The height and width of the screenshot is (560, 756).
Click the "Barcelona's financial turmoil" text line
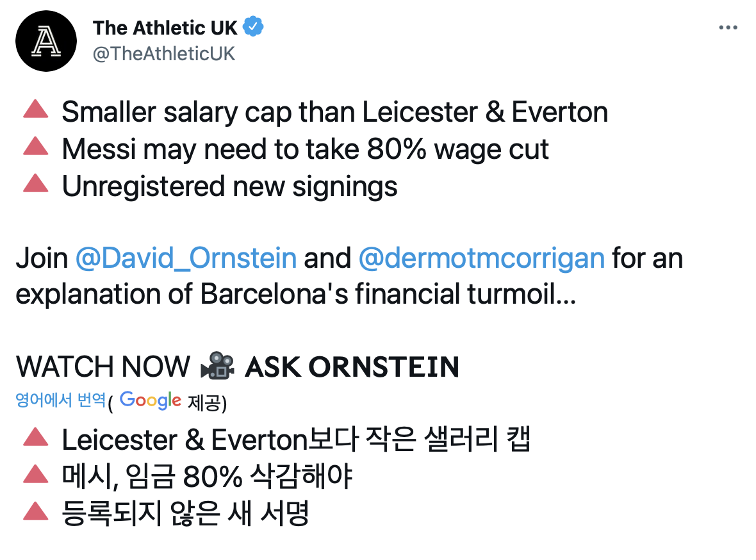[295, 295]
